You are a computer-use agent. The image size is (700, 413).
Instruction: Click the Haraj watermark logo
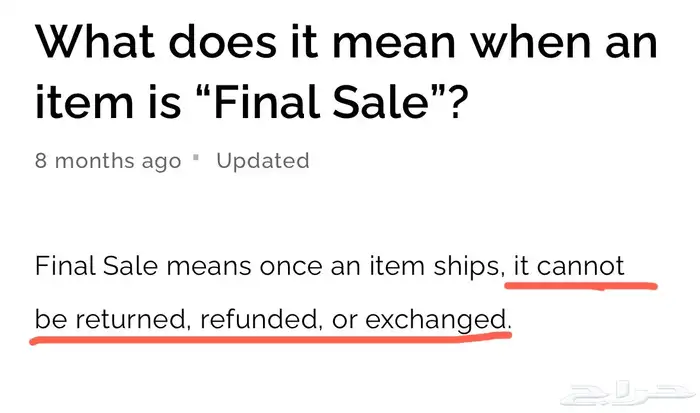tap(629, 392)
